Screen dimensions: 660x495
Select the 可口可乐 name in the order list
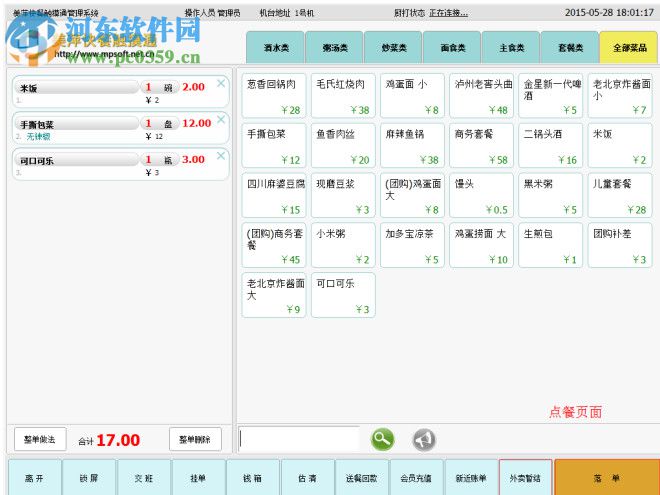point(76,160)
